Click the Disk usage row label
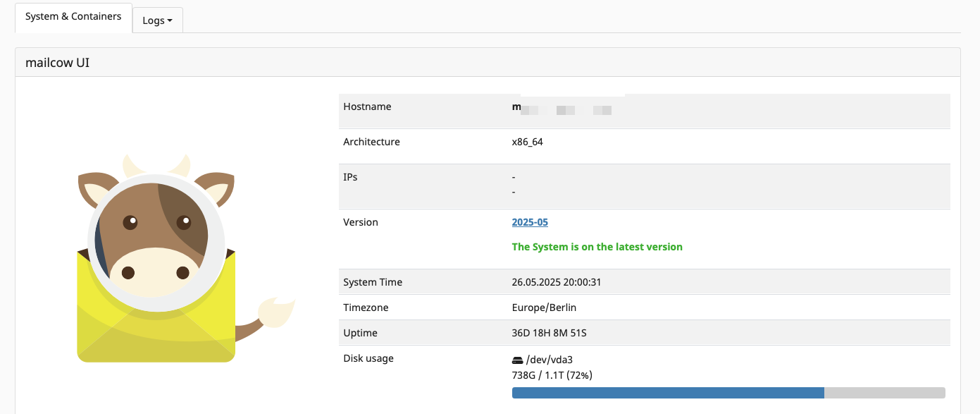The height and width of the screenshot is (414, 980). coord(368,358)
